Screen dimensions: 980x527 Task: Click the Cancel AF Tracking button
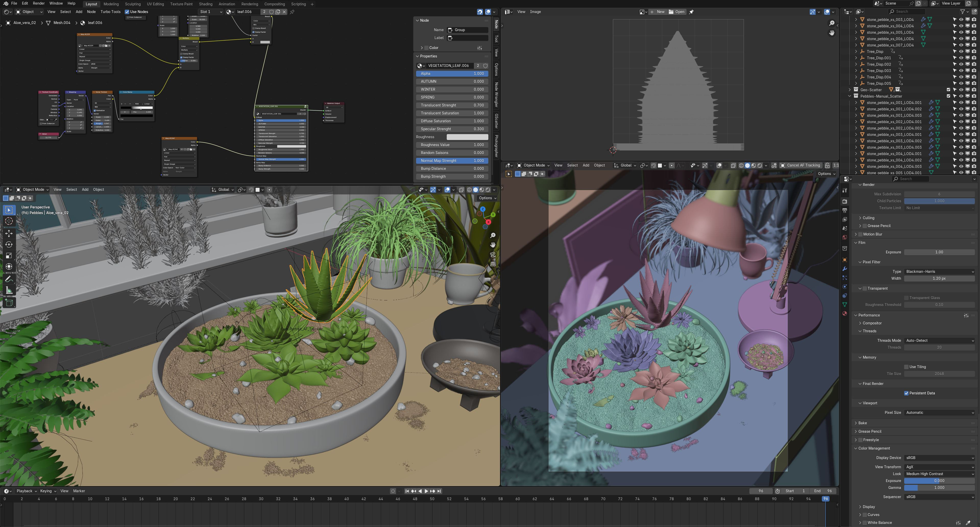pos(801,165)
